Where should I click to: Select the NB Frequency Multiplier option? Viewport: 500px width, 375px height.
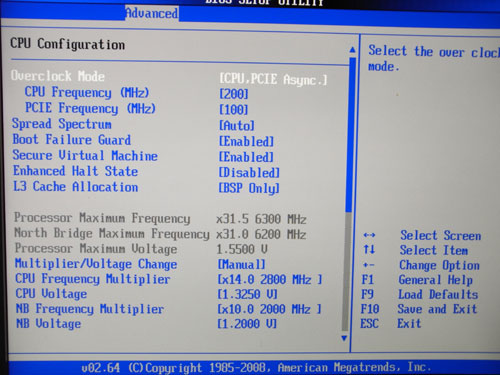click(x=90, y=309)
